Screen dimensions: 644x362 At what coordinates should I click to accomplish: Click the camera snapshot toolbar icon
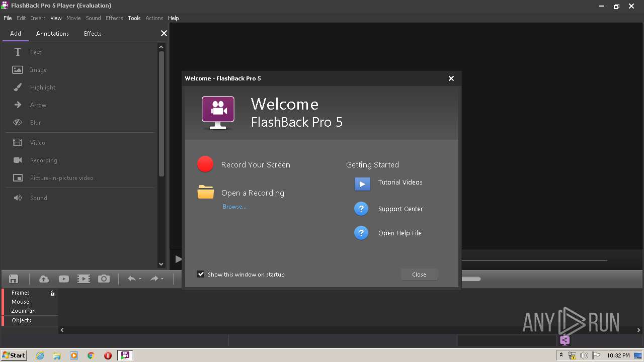click(104, 279)
